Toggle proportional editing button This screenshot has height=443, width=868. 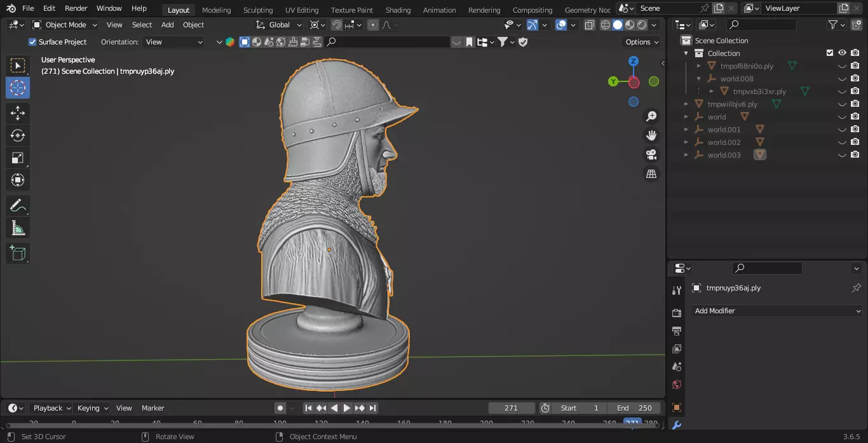(373, 25)
